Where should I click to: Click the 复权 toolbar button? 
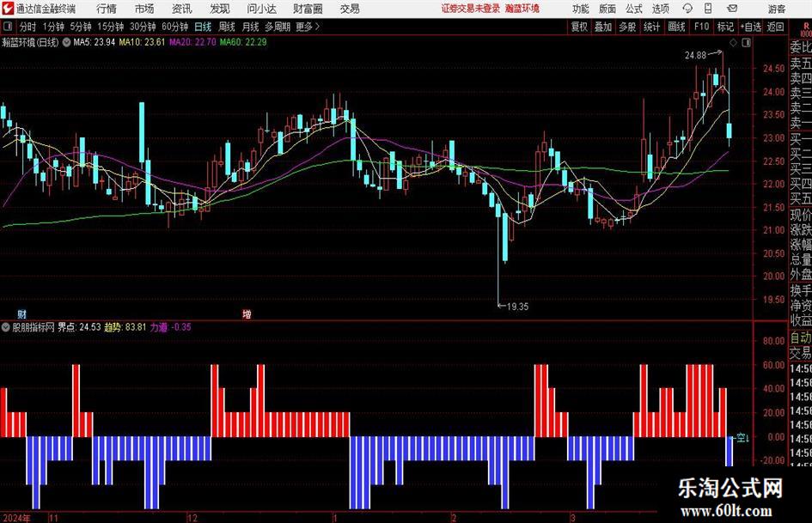[578, 27]
